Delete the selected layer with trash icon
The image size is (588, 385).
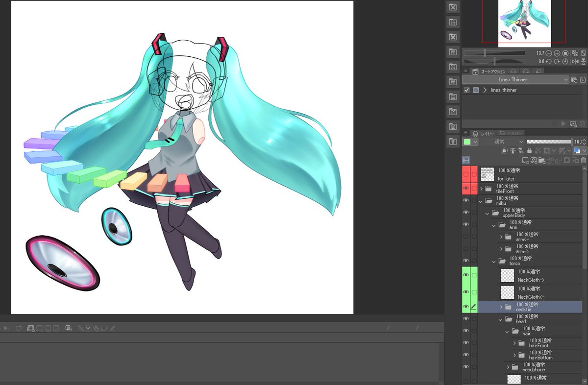tap(584, 161)
